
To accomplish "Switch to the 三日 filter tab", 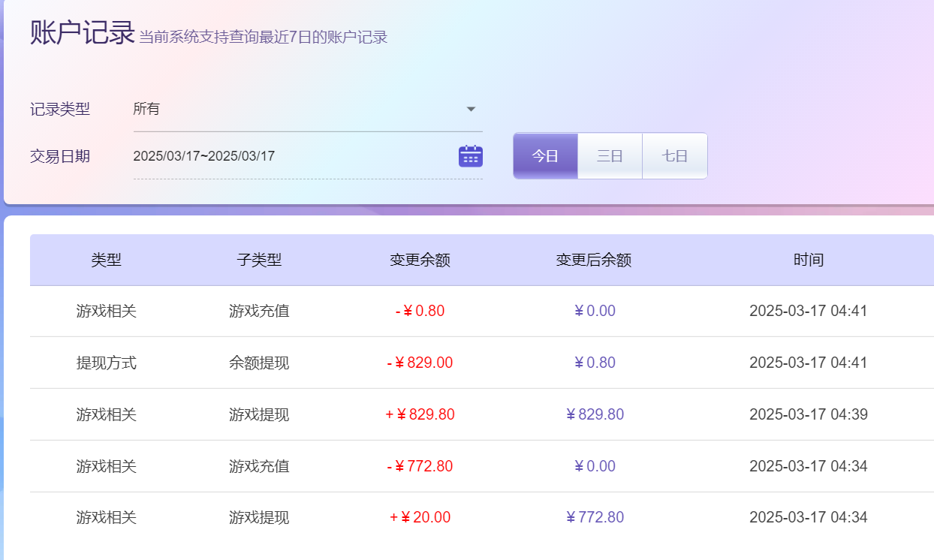I will pos(610,155).
